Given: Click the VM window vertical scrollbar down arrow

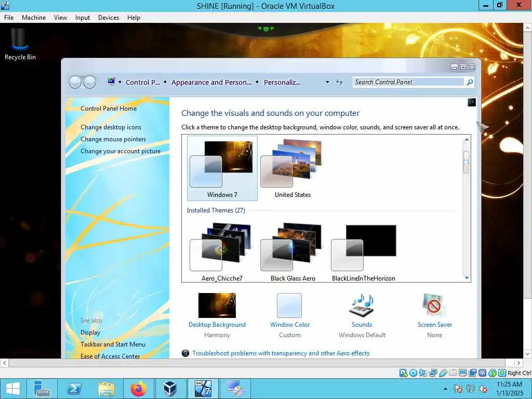Looking at the screenshot, I should coord(528,354).
